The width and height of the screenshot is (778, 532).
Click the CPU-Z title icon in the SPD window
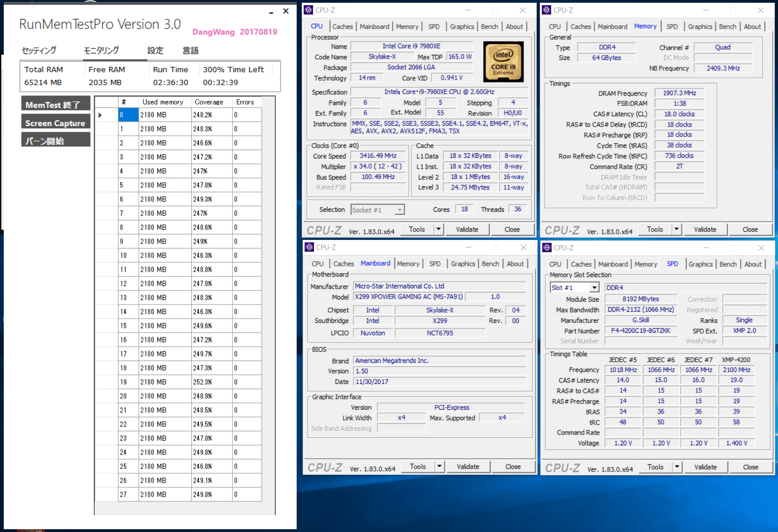coord(547,247)
